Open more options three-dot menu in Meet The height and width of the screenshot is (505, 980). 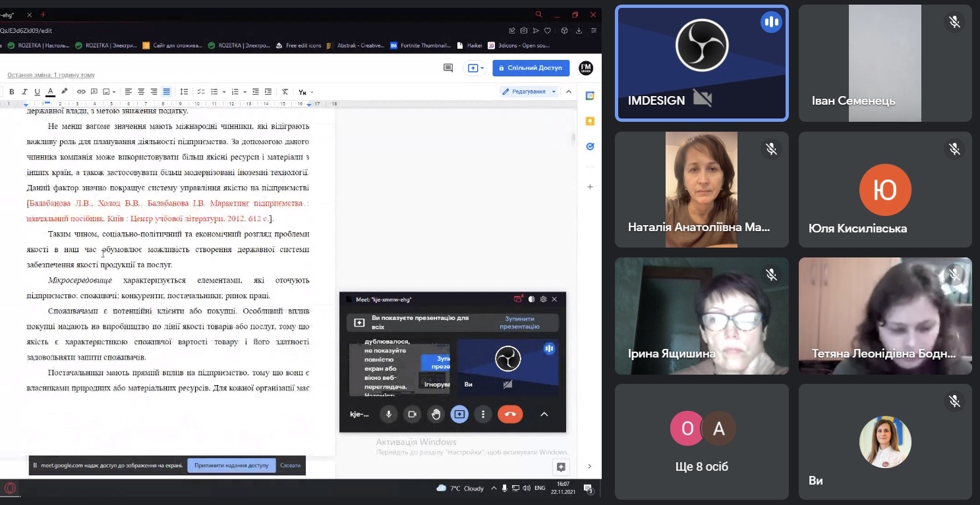(x=483, y=414)
